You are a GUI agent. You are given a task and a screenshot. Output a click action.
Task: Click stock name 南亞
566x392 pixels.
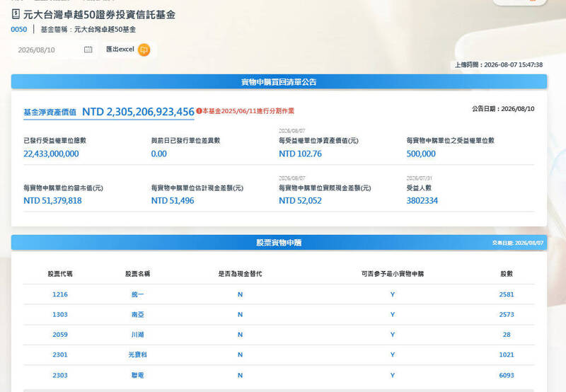coord(137,315)
